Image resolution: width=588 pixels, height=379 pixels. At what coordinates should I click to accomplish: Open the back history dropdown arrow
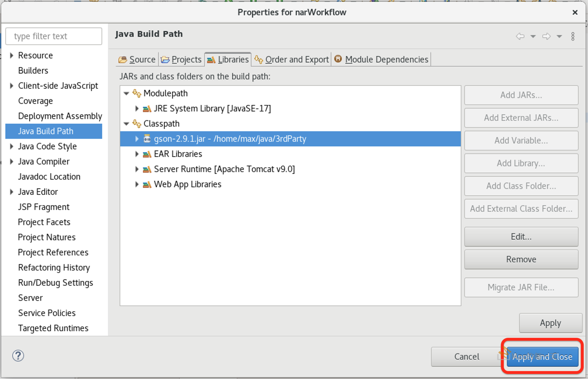click(533, 36)
